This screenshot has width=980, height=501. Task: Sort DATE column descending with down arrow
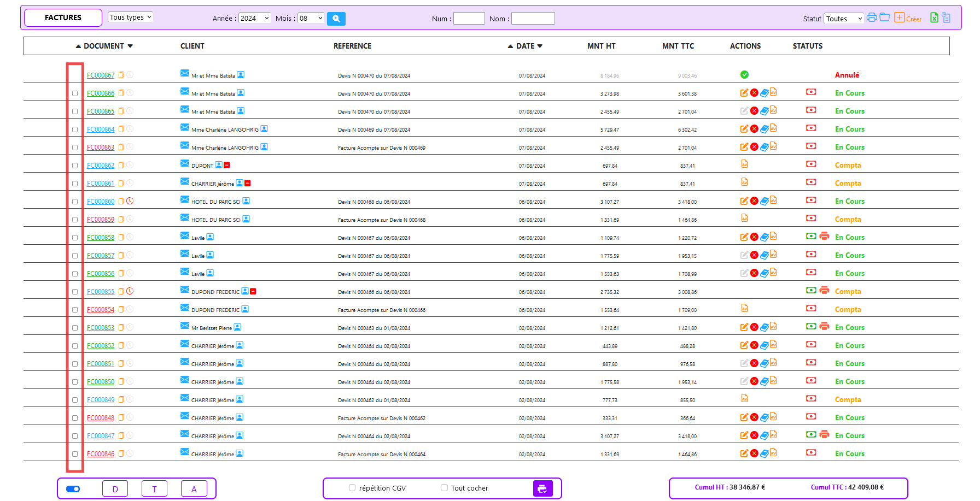pyautogui.click(x=540, y=46)
